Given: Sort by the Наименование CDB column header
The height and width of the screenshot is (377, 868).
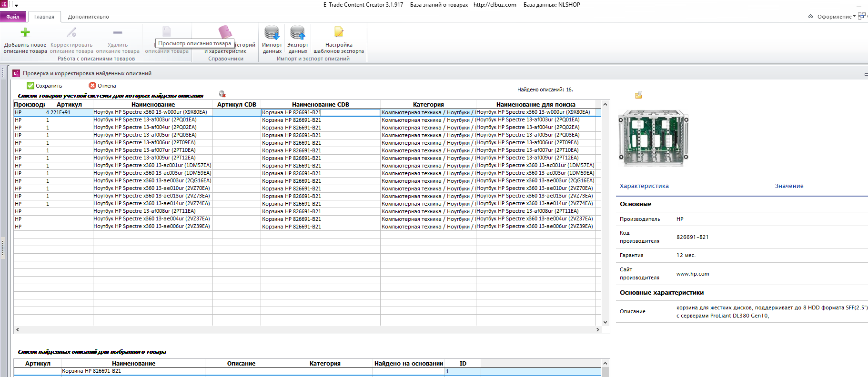Looking at the screenshot, I should [x=320, y=104].
